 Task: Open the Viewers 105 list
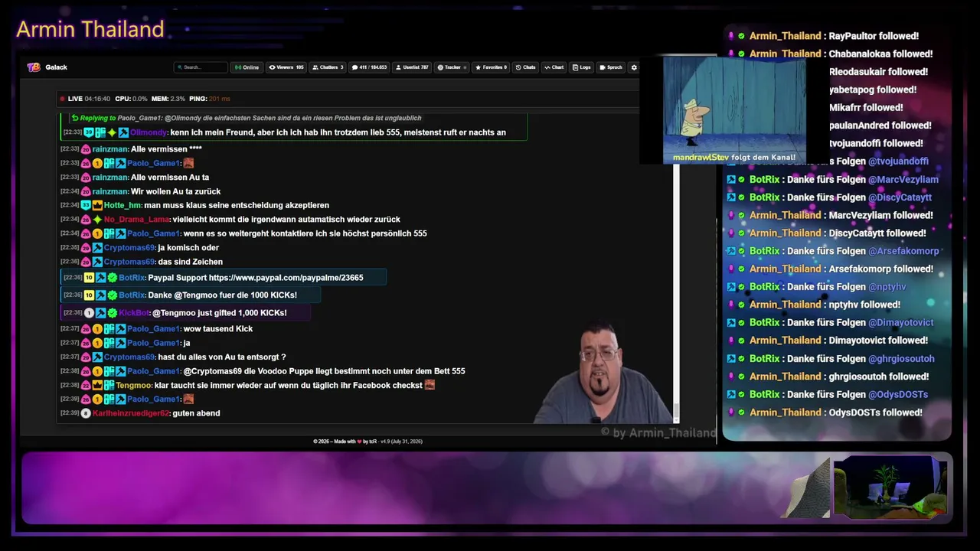coord(286,67)
